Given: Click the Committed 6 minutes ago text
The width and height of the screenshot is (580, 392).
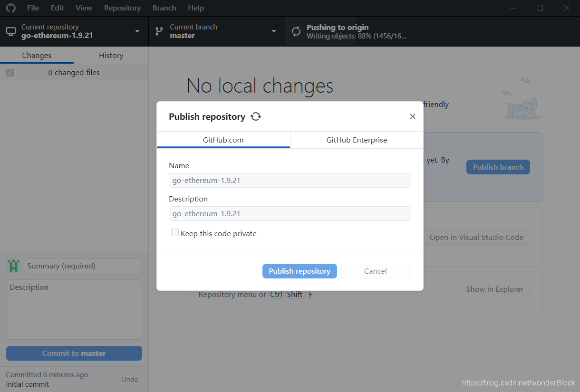Looking at the screenshot, I should coord(47,374).
